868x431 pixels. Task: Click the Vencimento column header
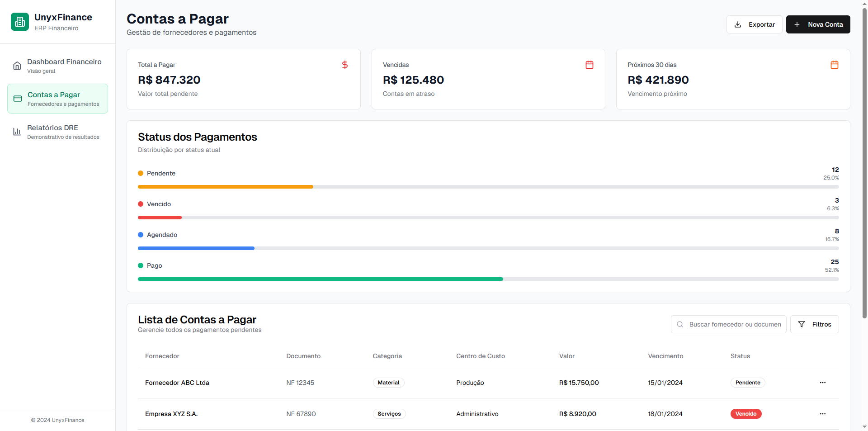click(665, 356)
